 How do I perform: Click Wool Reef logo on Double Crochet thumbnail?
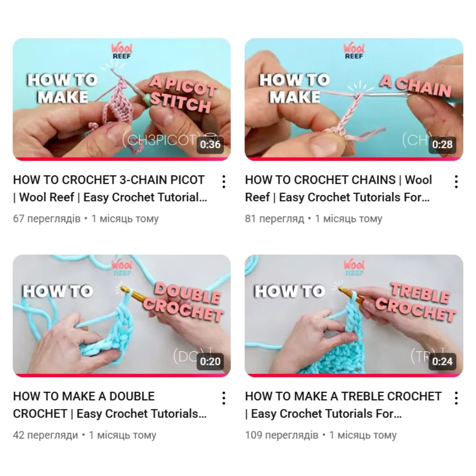pos(122,267)
